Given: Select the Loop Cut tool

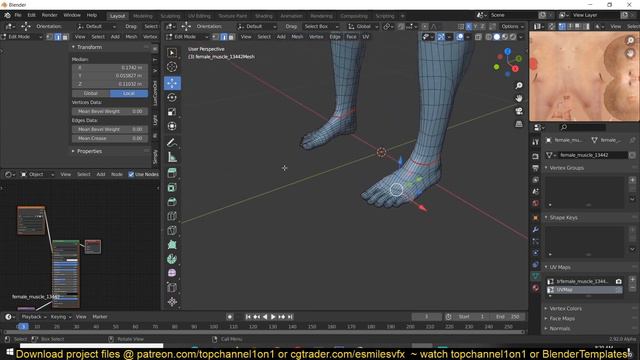Looking at the screenshot, I should point(172,216).
